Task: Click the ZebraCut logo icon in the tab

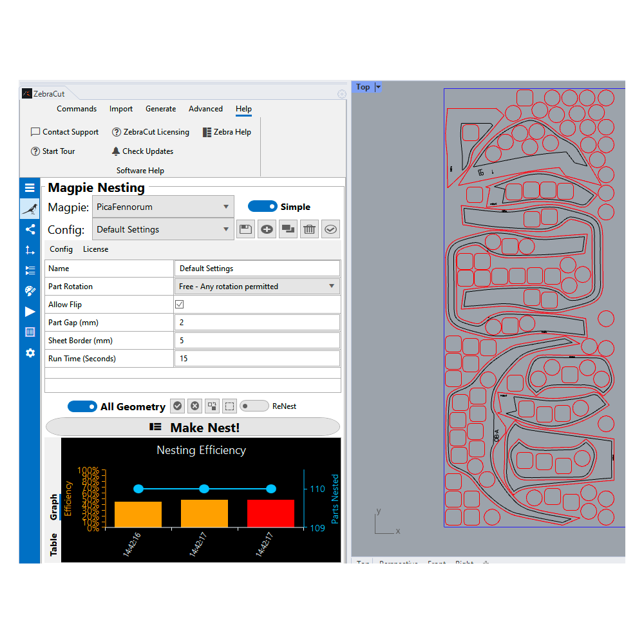Action: point(26,93)
